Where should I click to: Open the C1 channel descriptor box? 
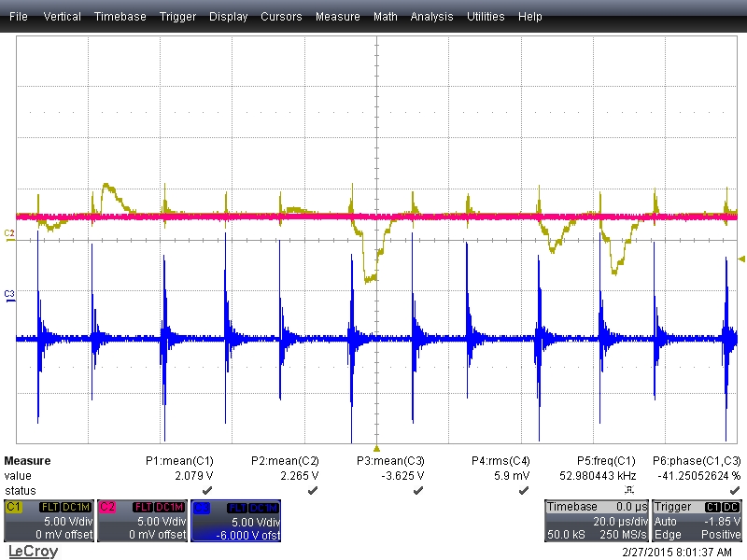49,521
